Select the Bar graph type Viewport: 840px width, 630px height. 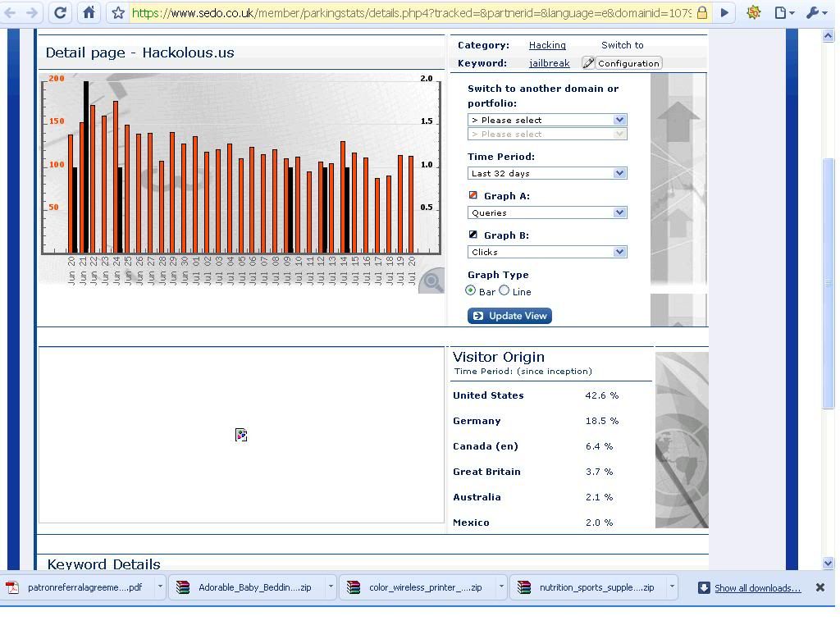tap(471, 290)
